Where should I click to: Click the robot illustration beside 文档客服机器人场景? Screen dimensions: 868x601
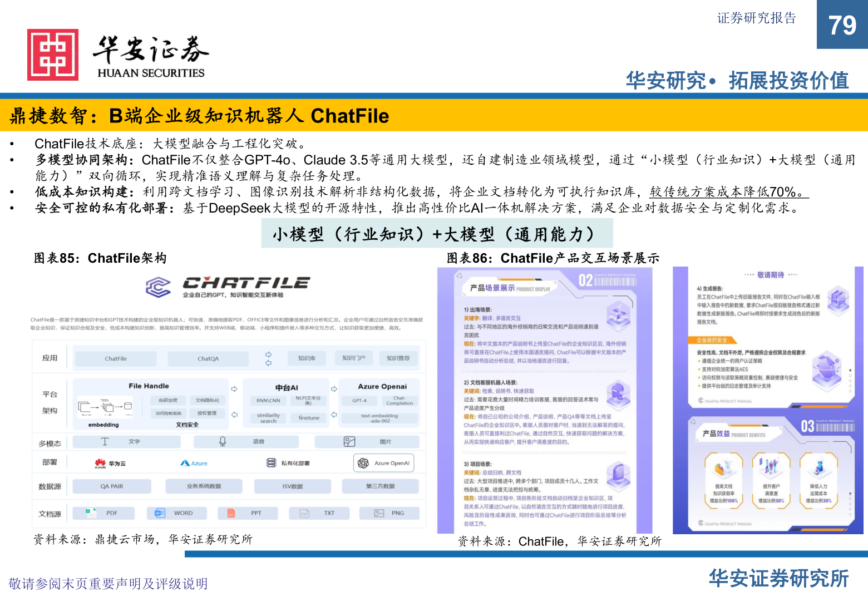pyautogui.click(x=618, y=395)
